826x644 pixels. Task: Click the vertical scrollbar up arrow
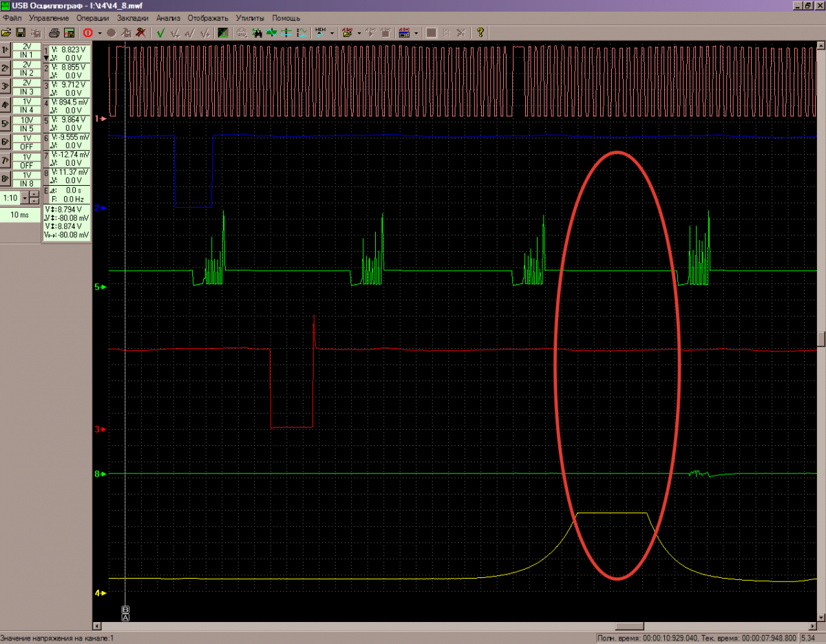(x=821, y=46)
